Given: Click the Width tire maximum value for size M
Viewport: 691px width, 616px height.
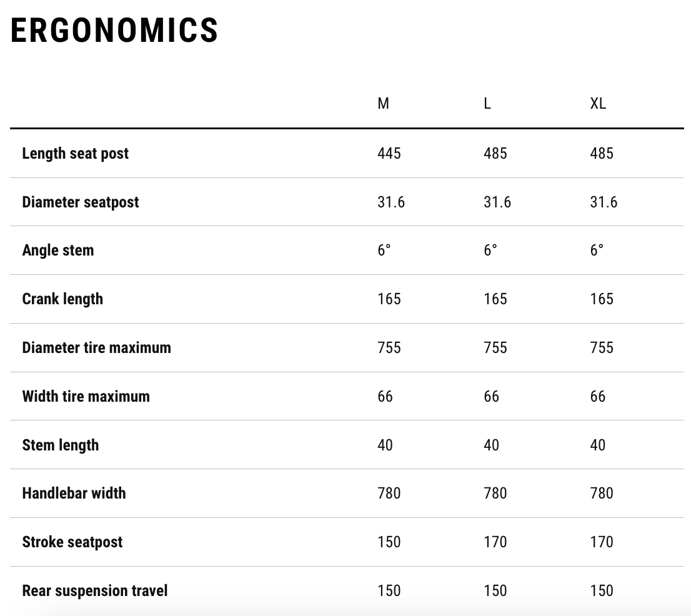Looking at the screenshot, I should pyautogui.click(x=385, y=397).
